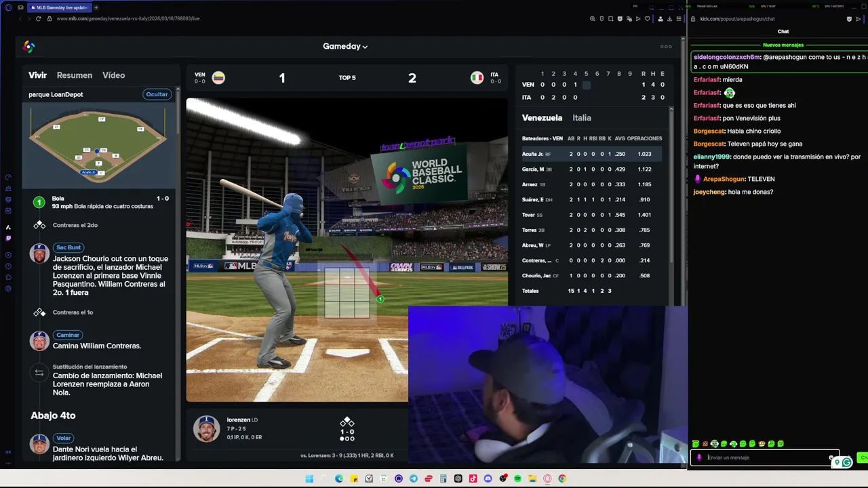Click the OPERACIONES column header

coord(644,138)
